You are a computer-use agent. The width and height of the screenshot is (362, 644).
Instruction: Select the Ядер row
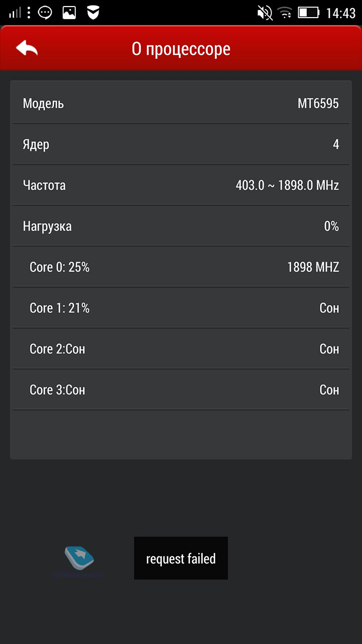pos(181,144)
